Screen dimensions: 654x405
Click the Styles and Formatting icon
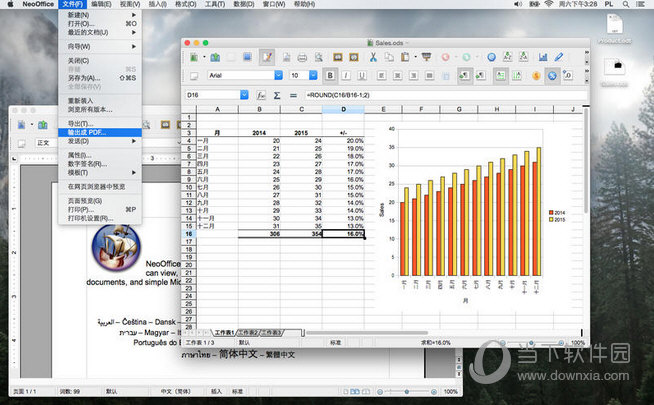[x=194, y=75]
